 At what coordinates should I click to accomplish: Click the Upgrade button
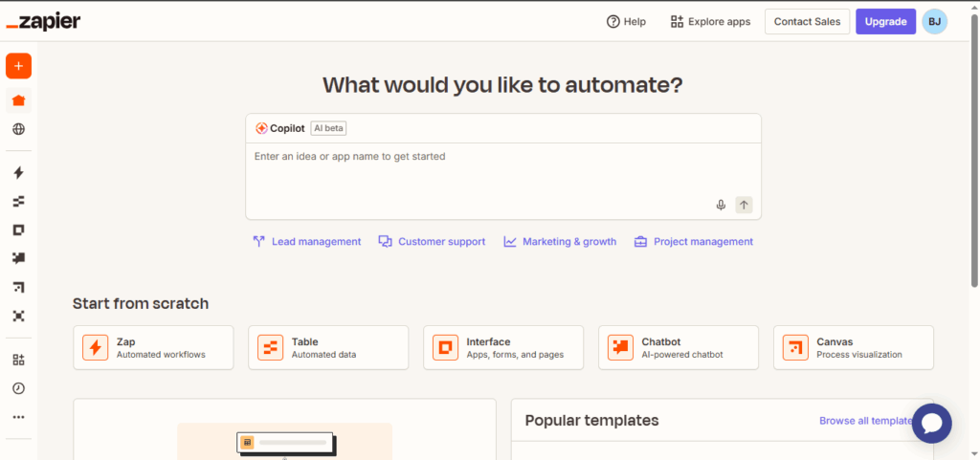884,21
